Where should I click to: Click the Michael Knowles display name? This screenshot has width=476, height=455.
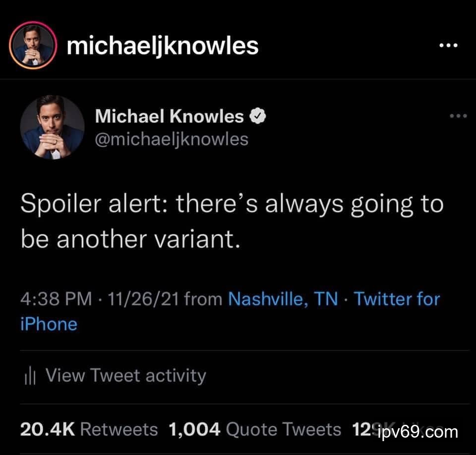tap(169, 116)
